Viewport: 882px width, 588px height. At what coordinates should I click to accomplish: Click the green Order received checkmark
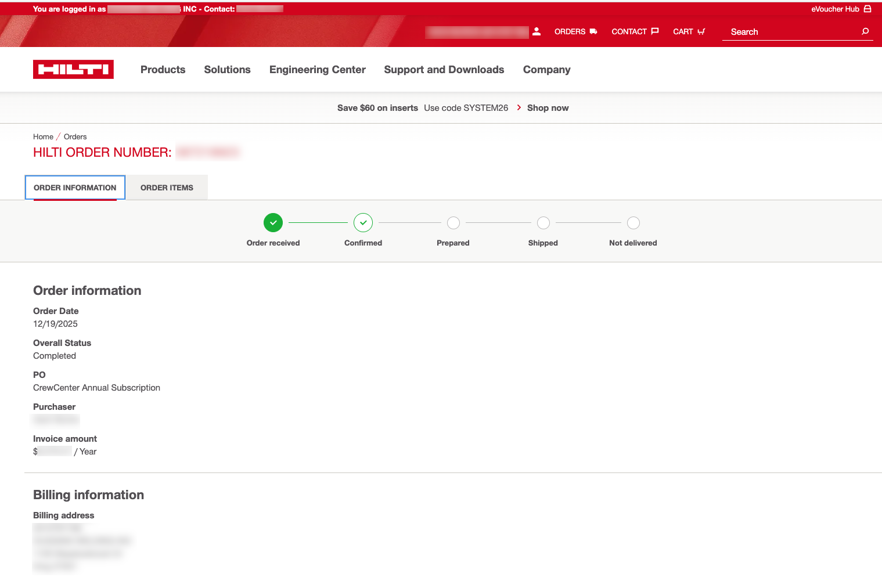pyautogui.click(x=273, y=222)
